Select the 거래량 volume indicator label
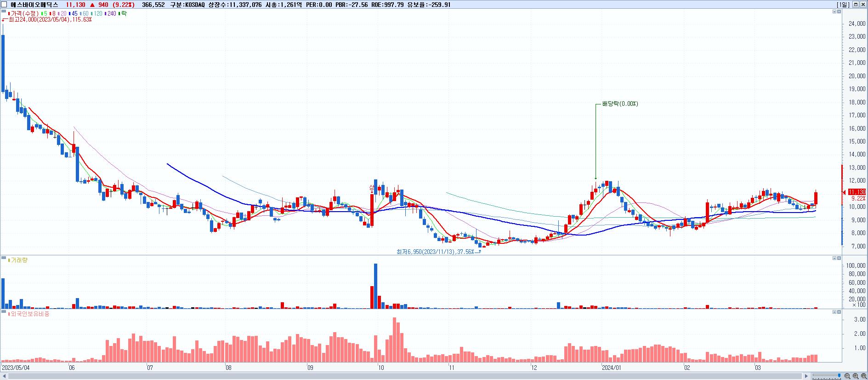The height and width of the screenshot is (380, 868). pyautogui.click(x=18, y=260)
